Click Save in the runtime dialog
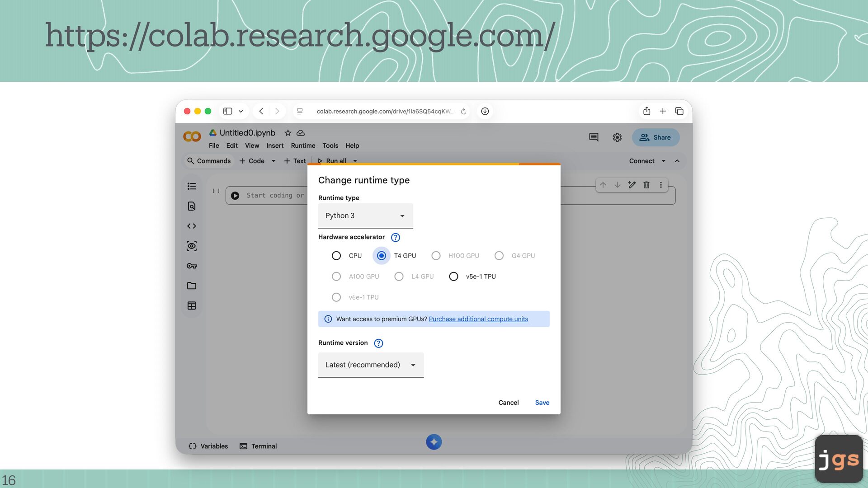This screenshot has width=868, height=488. [x=542, y=403]
